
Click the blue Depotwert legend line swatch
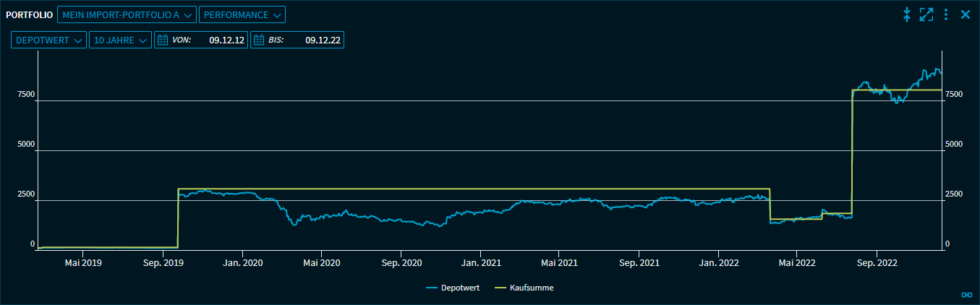pyautogui.click(x=433, y=288)
